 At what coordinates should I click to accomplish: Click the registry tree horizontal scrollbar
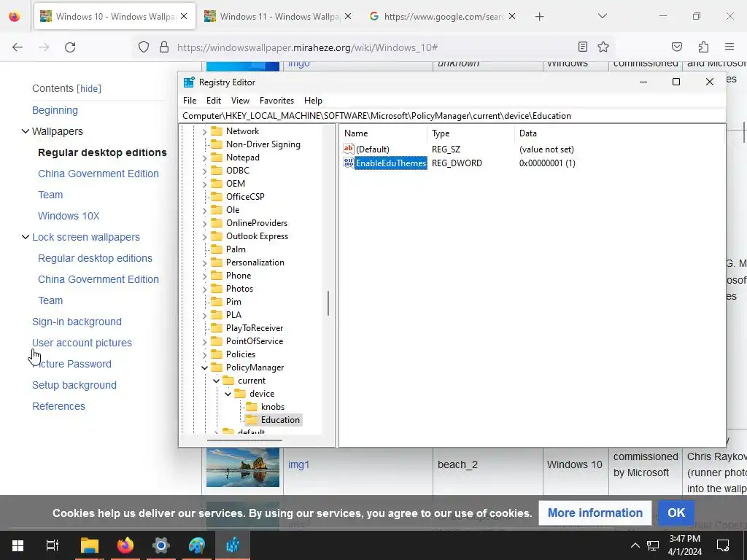244,440
